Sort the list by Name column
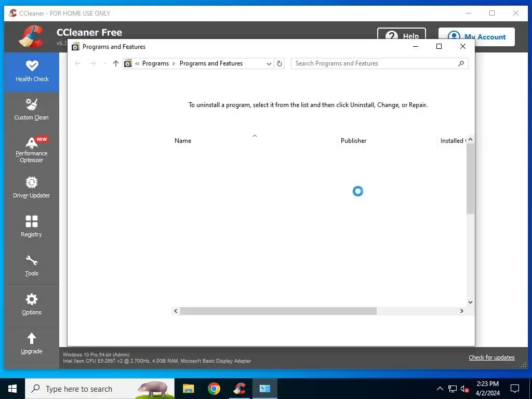532x399 pixels. click(x=255, y=140)
